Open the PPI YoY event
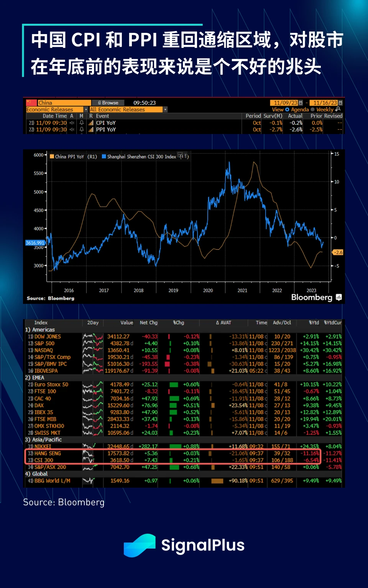The image size is (368, 588). pyautogui.click(x=106, y=130)
